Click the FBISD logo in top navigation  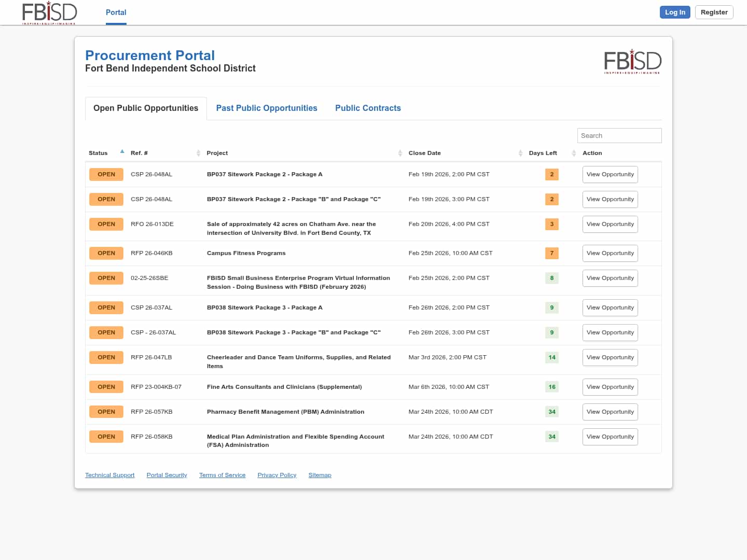coord(49,12)
